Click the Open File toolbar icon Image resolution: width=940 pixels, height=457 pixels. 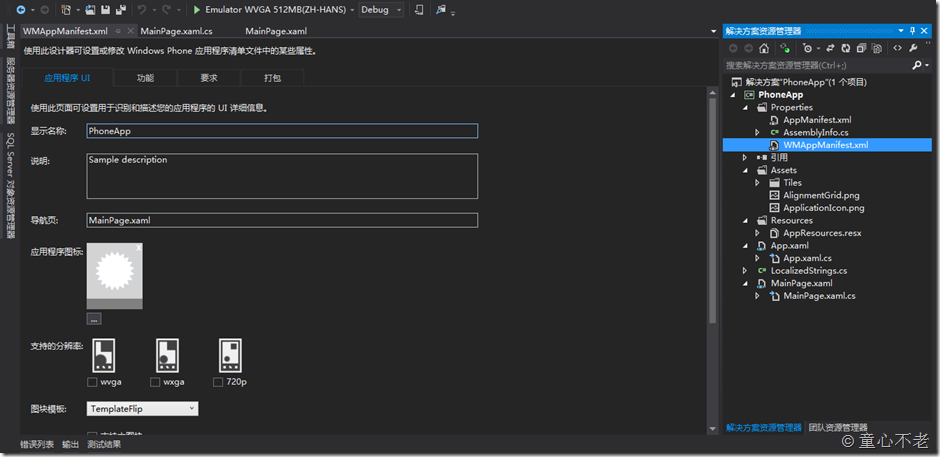point(91,10)
